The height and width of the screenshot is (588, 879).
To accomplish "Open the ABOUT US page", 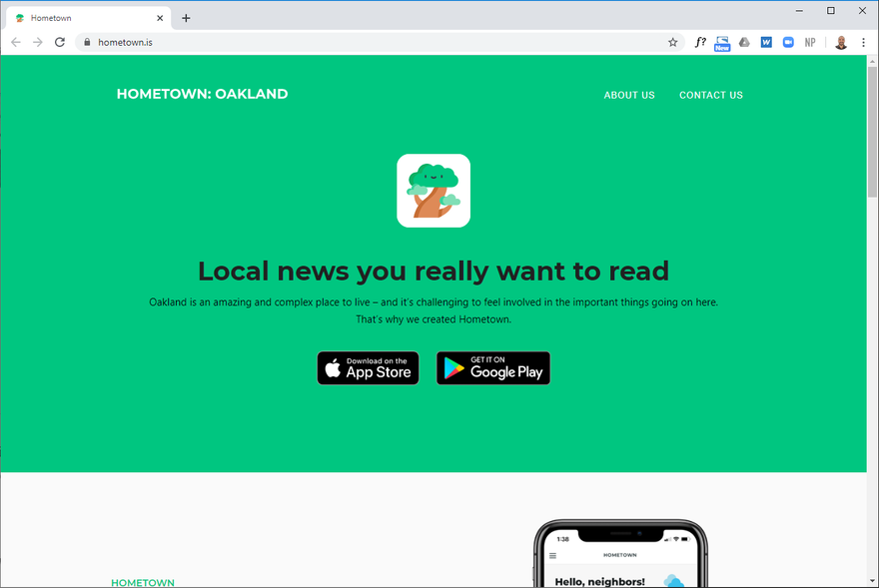I will (629, 95).
